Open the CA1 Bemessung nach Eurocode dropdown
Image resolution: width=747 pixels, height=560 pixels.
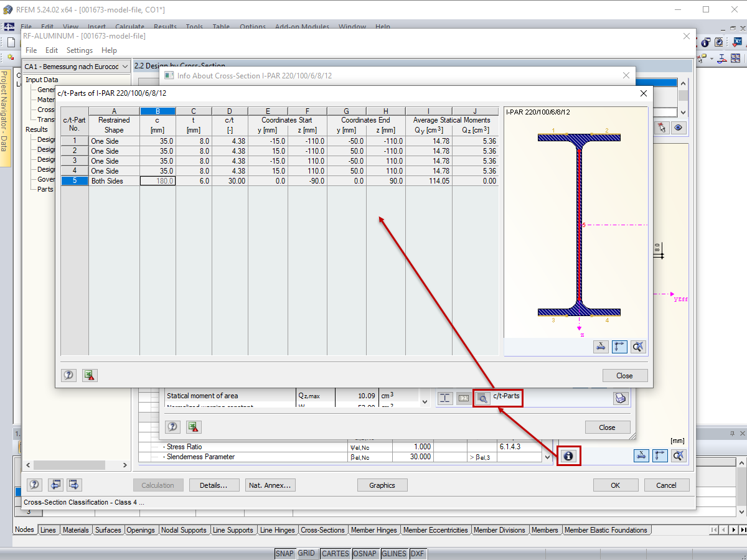point(124,66)
